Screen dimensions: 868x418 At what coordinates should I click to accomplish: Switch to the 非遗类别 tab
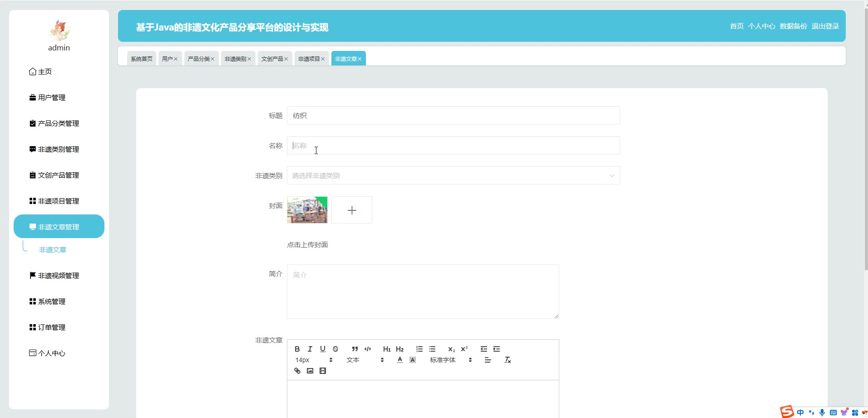click(235, 59)
